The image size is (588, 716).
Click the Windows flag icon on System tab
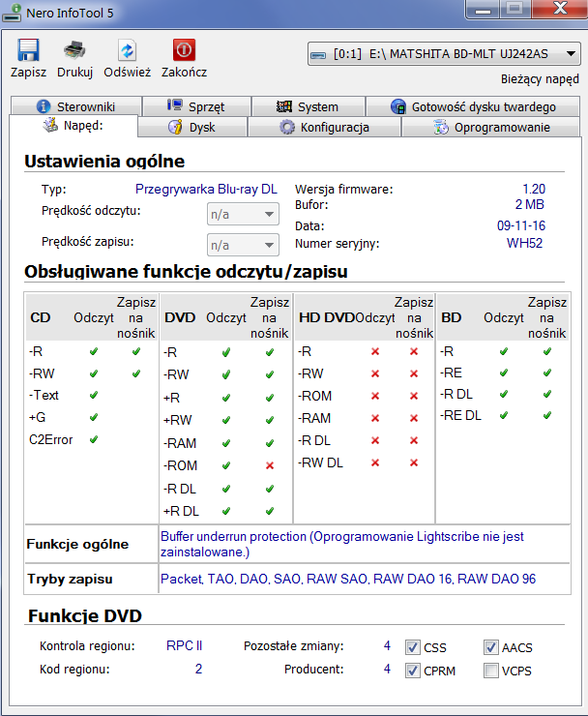pos(284,106)
